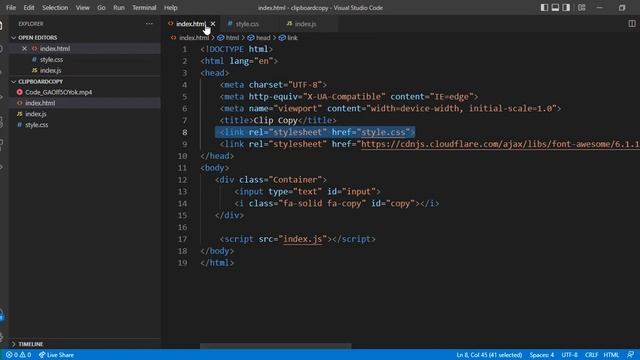This screenshot has height=360, width=640.
Task: Click index.html in the breadcrumb
Action: click(x=194, y=38)
